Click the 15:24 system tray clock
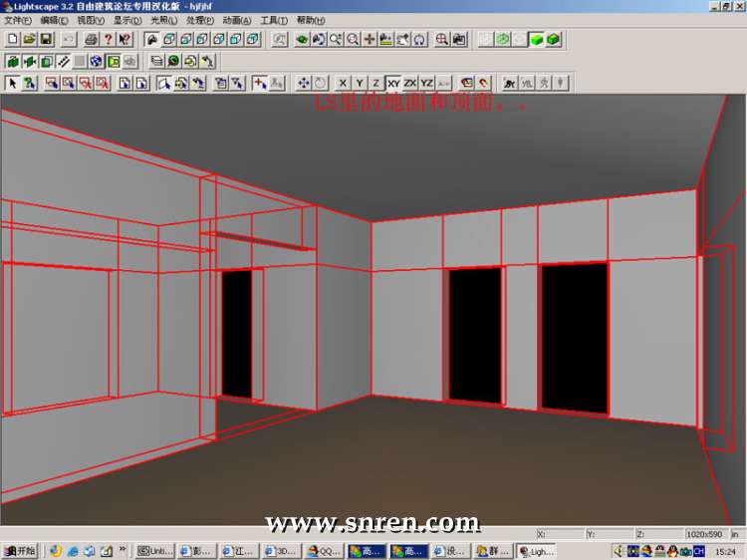The image size is (747, 560). [x=725, y=551]
